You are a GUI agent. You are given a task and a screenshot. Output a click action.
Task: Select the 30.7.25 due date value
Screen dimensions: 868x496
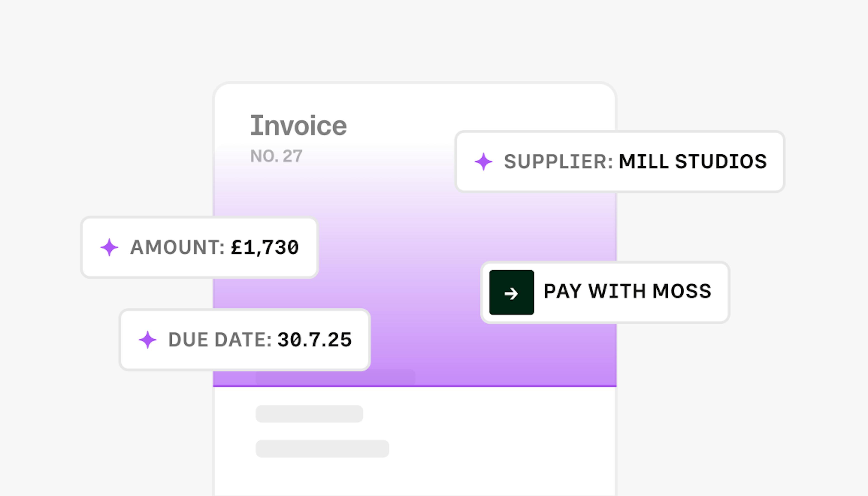point(314,340)
